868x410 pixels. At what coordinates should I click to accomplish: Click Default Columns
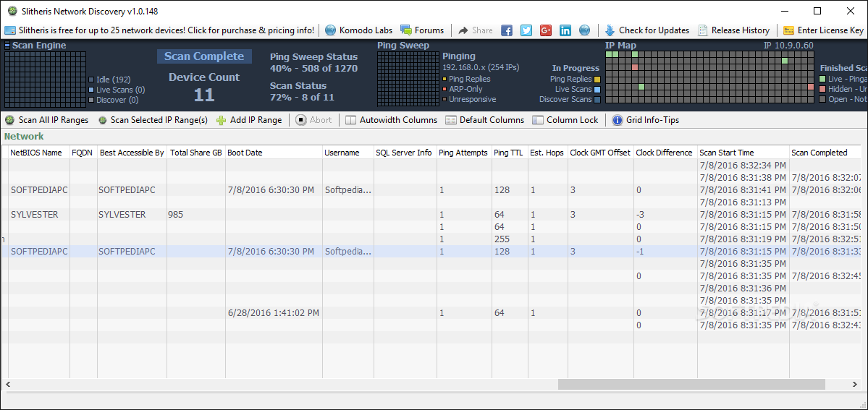485,120
